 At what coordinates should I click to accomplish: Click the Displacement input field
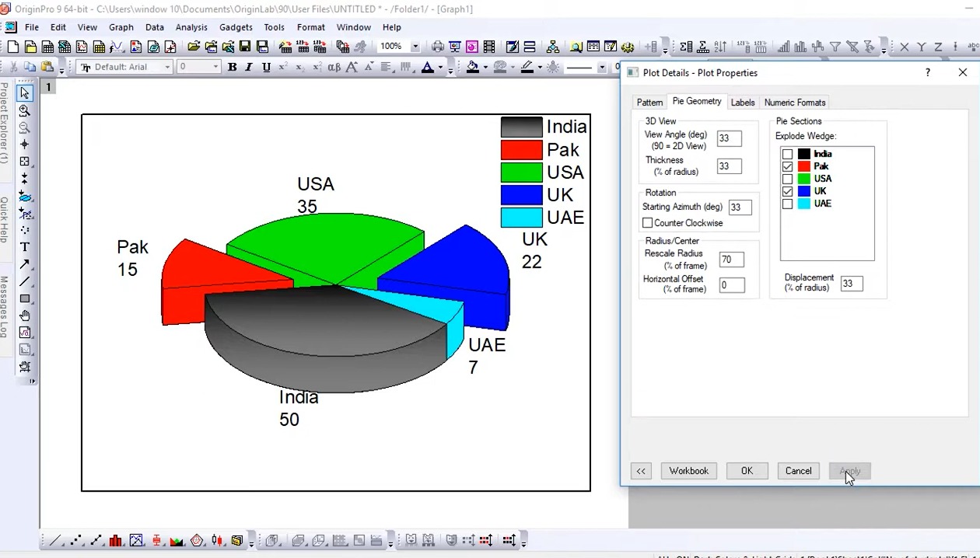pyautogui.click(x=852, y=284)
